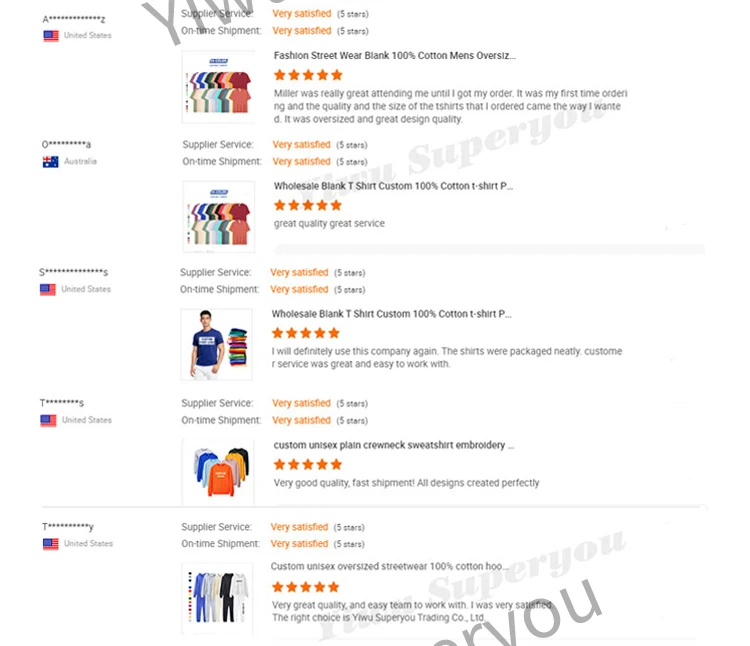Click the United States flag beside reviewer T***s
Screen dimensions: 750x646
click(48, 421)
